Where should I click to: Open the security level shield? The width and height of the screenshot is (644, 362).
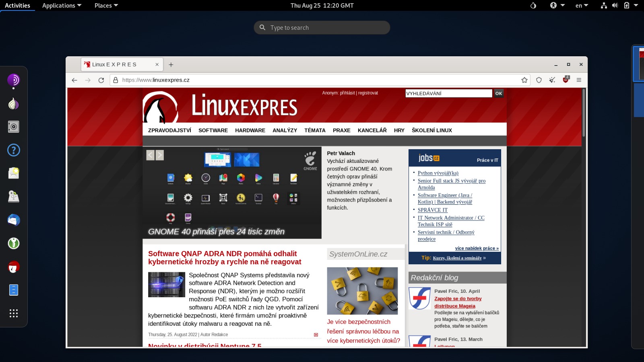pos(539,80)
